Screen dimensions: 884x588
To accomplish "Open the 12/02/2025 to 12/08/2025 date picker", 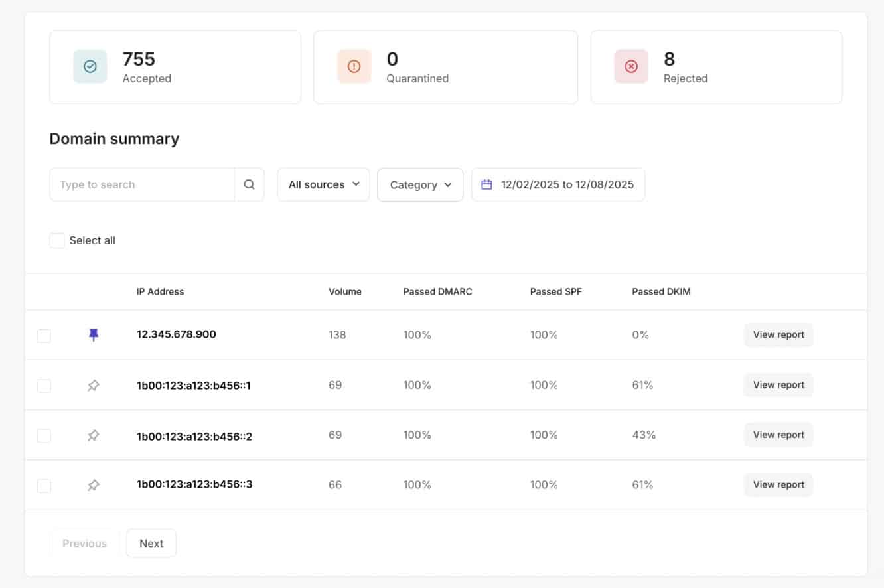I will click(x=558, y=184).
